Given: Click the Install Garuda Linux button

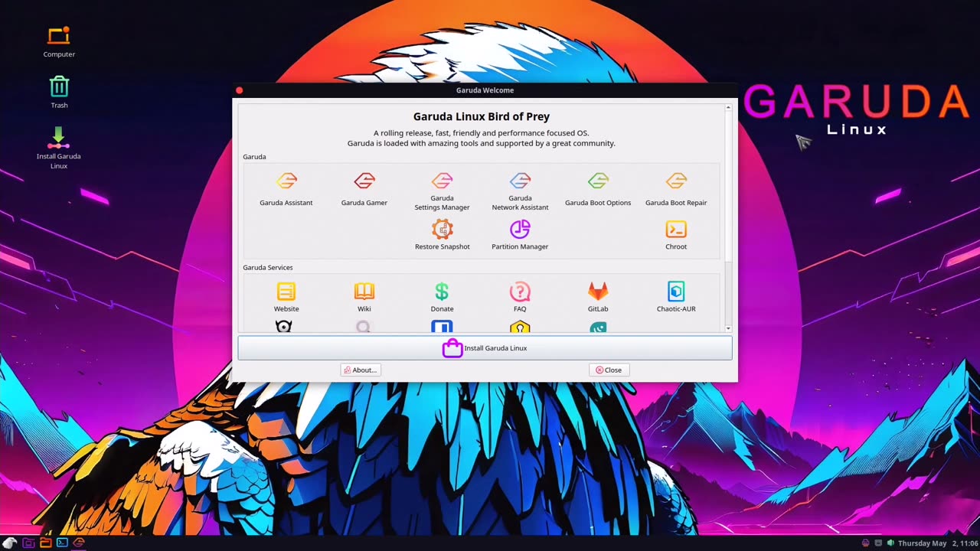Looking at the screenshot, I should [x=485, y=348].
